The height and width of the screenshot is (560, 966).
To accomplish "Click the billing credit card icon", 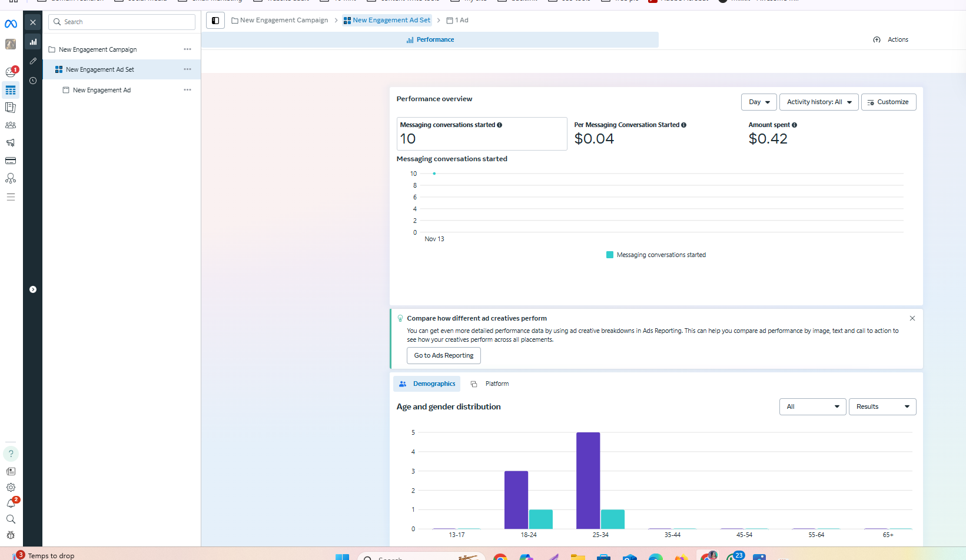I will 11,161.
